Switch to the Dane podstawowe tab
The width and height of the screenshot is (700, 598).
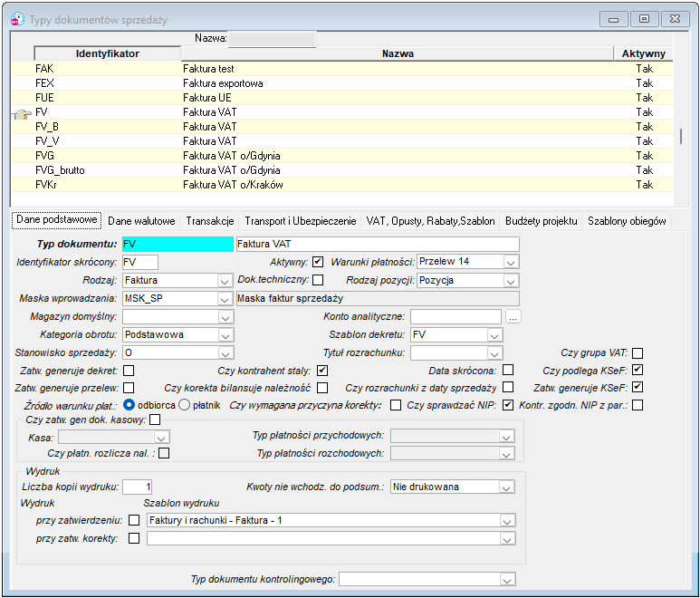click(57, 220)
